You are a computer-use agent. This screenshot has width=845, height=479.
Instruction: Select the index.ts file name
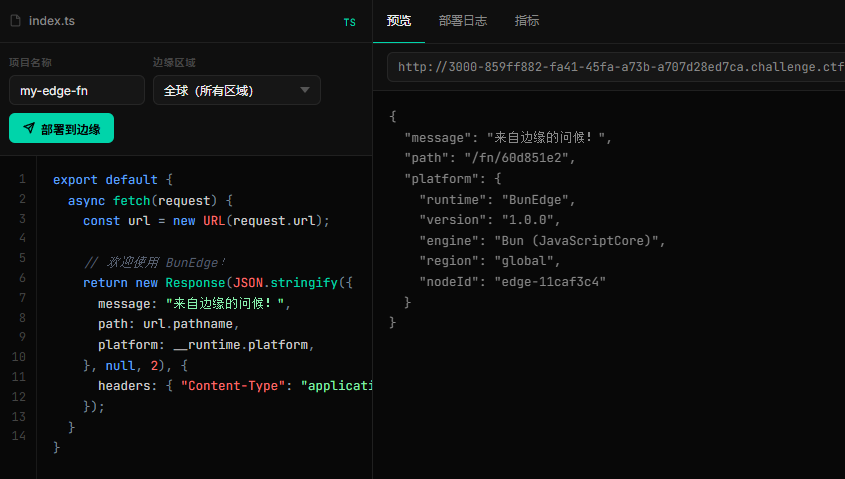coord(52,21)
